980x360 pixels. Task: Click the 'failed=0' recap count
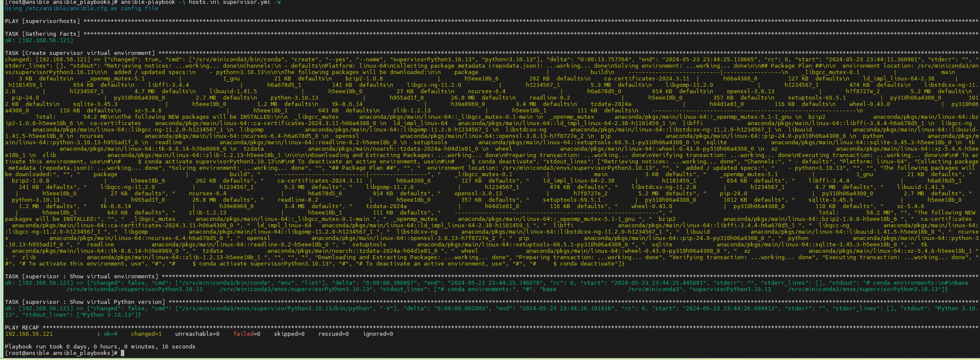[247, 334]
